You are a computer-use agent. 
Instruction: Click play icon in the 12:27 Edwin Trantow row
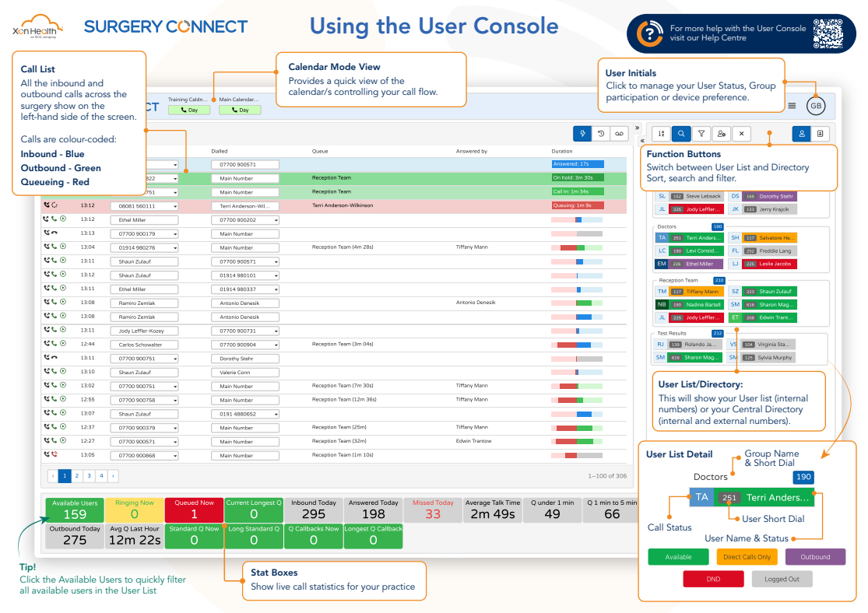coord(63,440)
